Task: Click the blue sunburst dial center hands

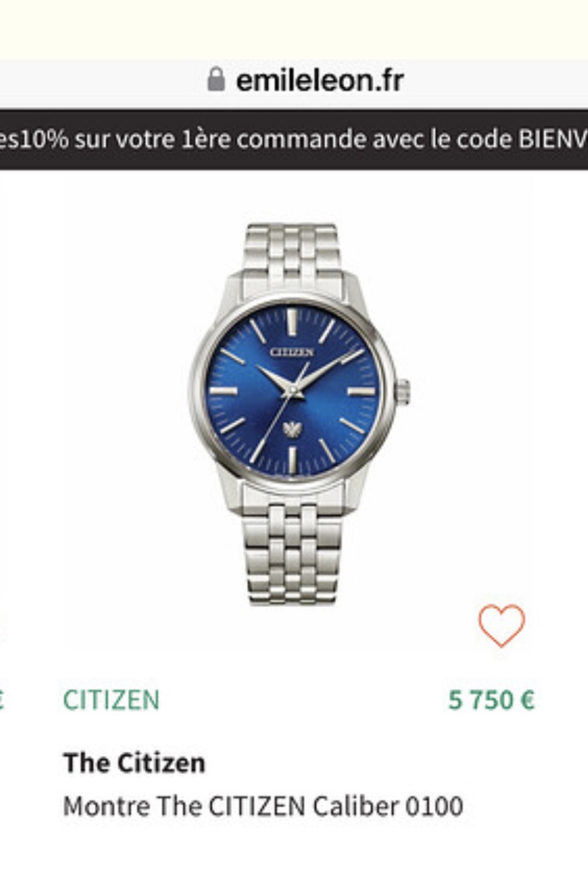Action: coord(292,391)
